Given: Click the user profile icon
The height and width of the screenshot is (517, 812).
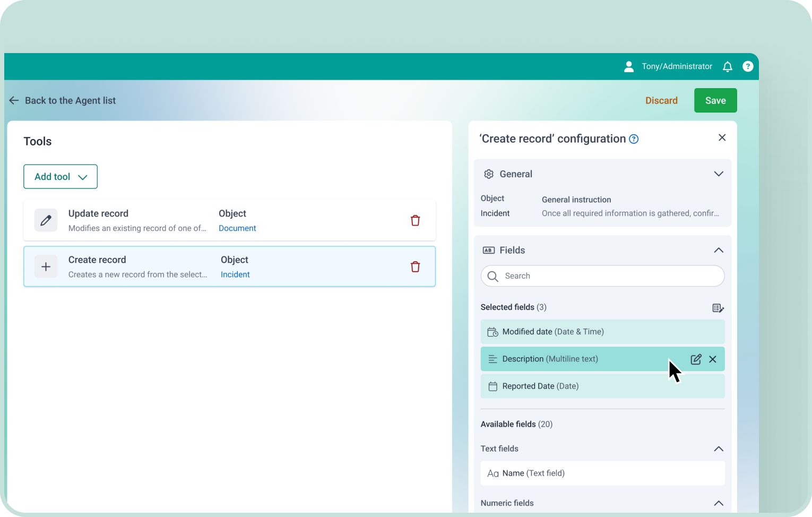Looking at the screenshot, I should tap(629, 66).
